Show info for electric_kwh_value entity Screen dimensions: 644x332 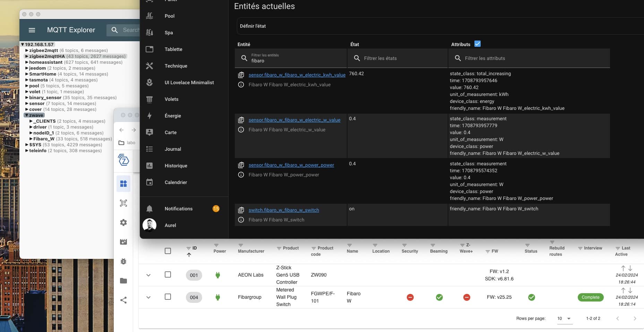(241, 85)
